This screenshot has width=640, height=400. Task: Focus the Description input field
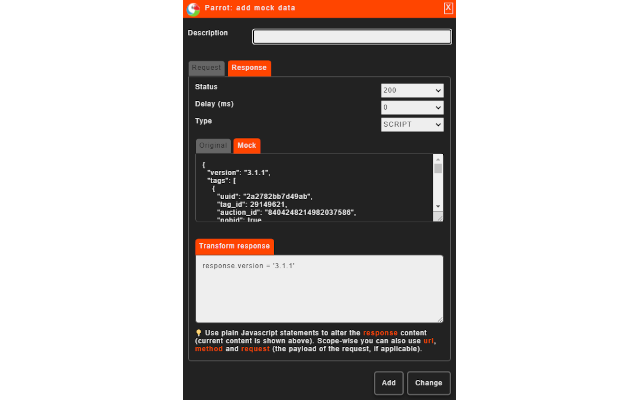pos(352,37)
